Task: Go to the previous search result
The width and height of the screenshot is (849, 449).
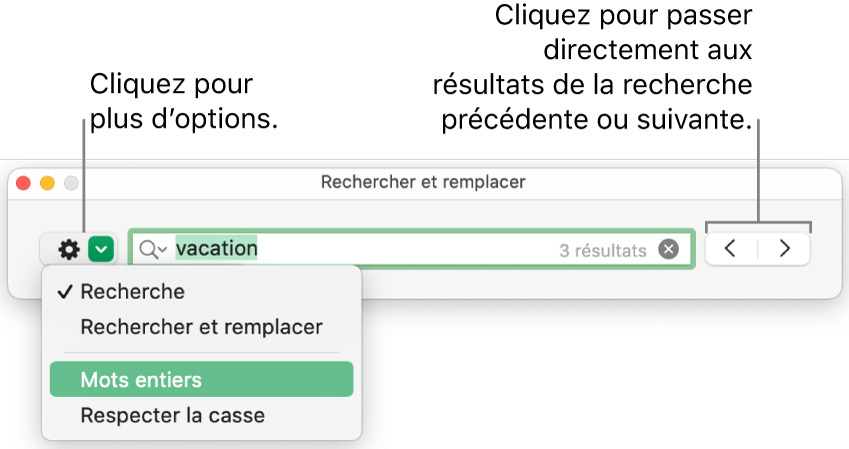Action: tap(731, 249)
